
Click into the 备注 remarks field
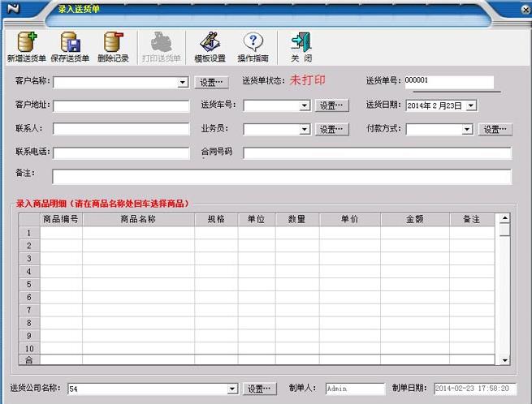tap(281, 177)
